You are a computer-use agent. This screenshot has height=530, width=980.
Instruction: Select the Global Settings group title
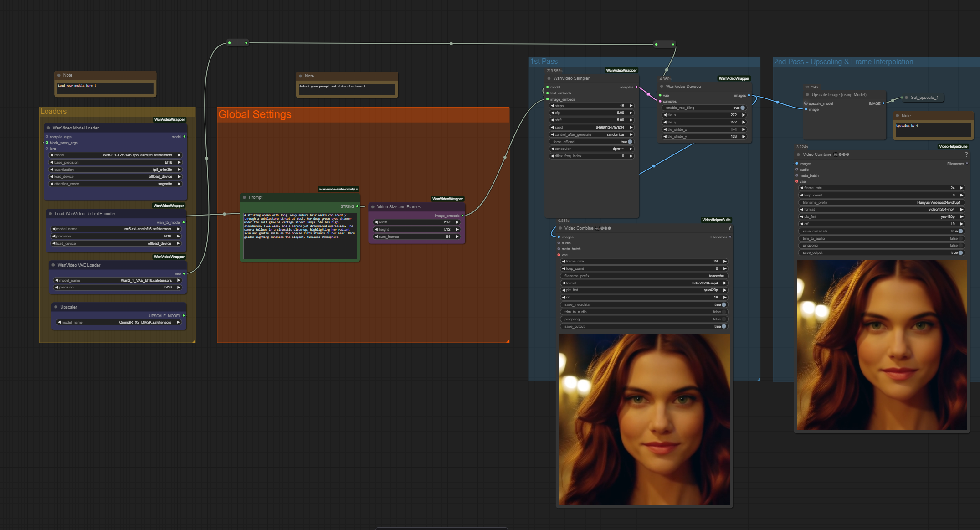click(255, 114)
